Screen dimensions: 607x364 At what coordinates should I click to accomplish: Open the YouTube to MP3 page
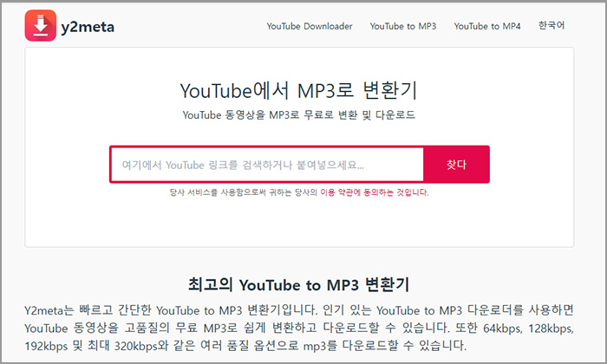click(403, 26)
